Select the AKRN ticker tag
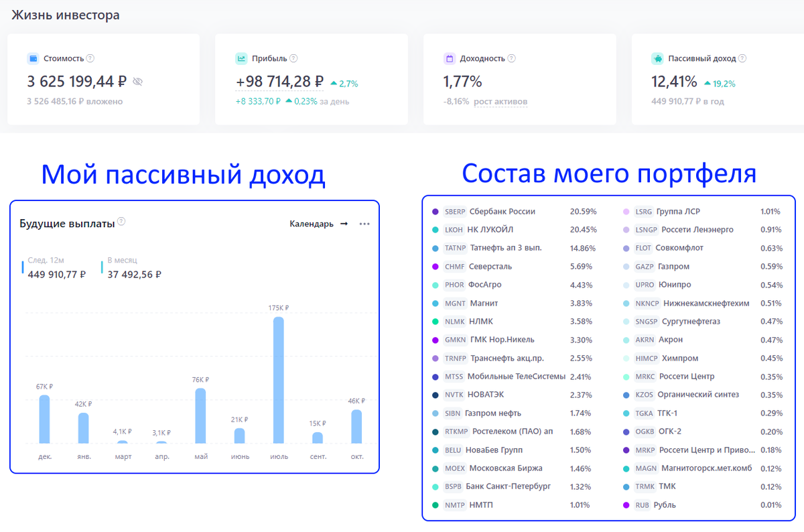 [x=645, y=340]
